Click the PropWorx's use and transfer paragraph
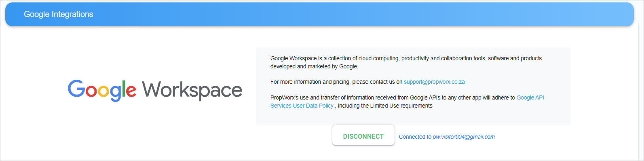The height and width of the screenshot is (161, 644). point(407,102)
